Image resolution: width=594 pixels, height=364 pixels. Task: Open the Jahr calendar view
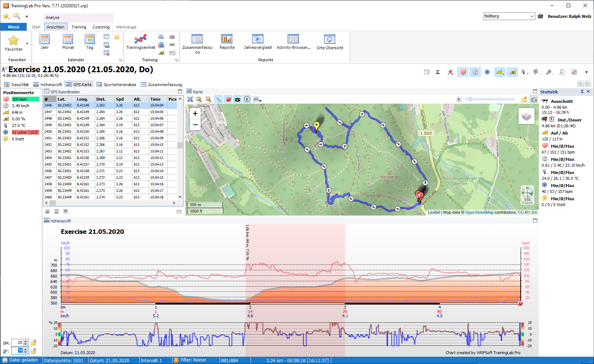click(x=45, y=42)
